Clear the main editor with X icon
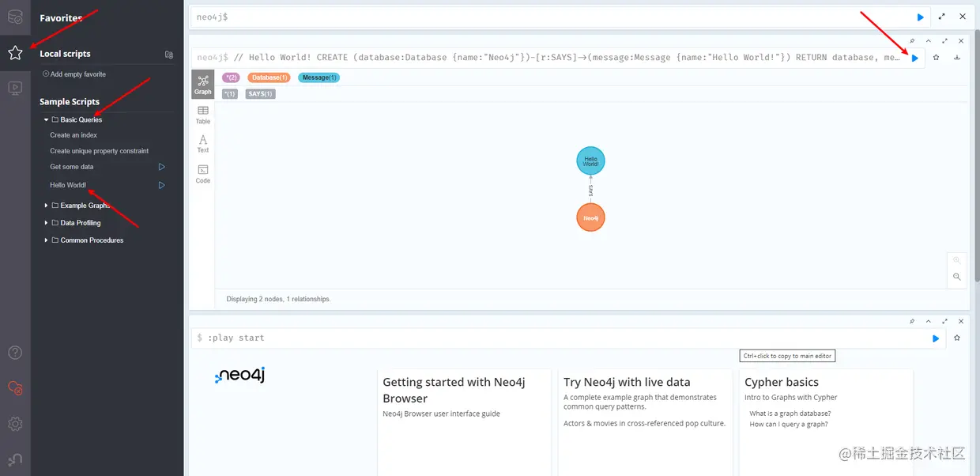Image resolution: width=980 pixels, height=476 pixels. click(x=962, y=17)
